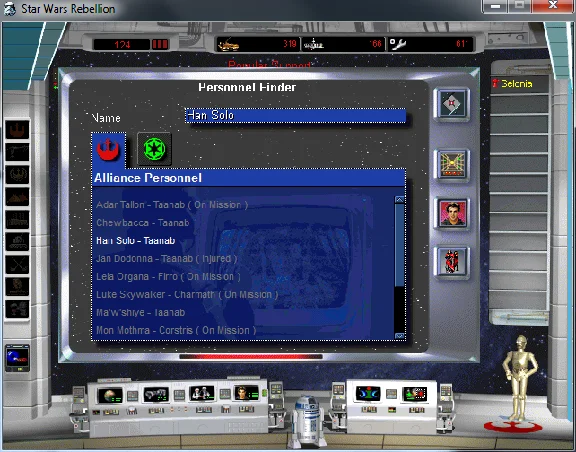Click the Han Solo portrait icon
The width and height of the screenshot is (576, 452).
pos(452,214)
